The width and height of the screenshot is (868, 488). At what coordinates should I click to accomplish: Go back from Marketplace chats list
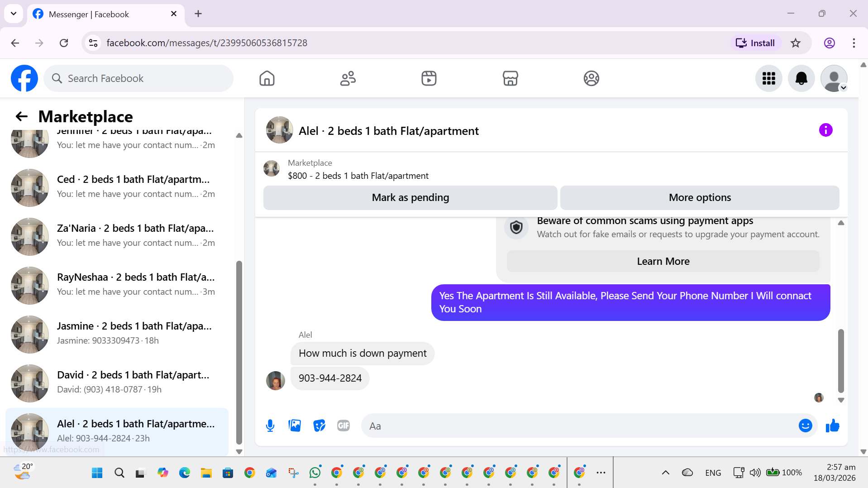tap(22, 116)
